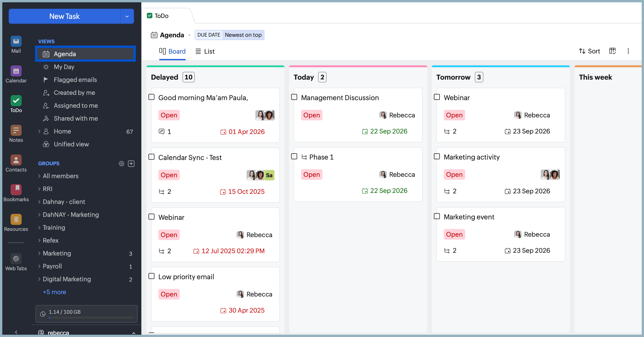Click subtask icon on Calendar Sync card
The image size is (644, 337).
(x=162, y=192)
